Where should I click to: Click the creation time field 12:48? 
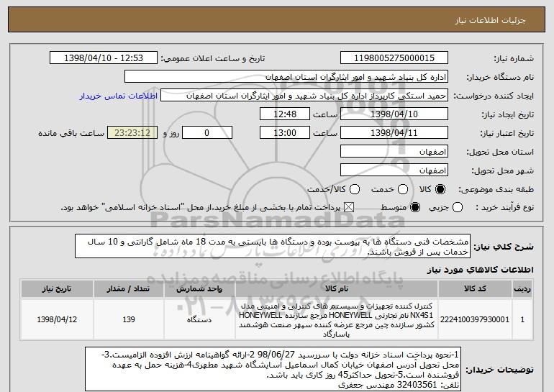[x=285, y=114]
